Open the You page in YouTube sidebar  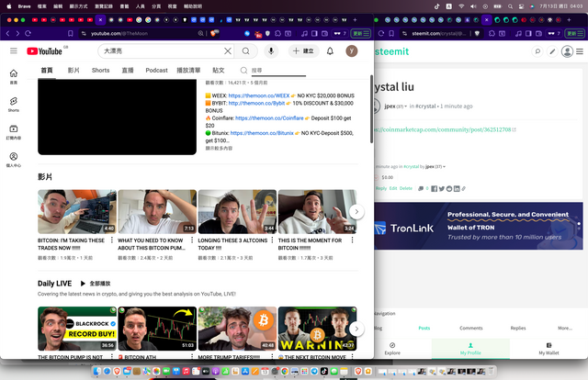(x=14, y=160)
